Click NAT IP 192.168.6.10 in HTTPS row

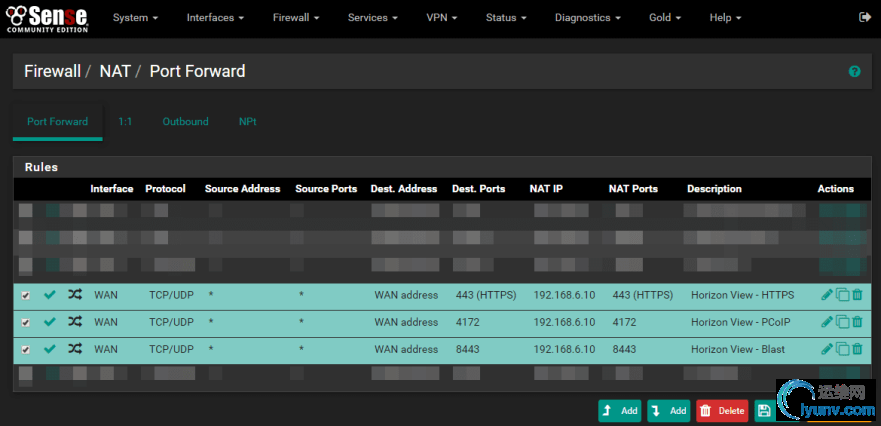(564, 294)
